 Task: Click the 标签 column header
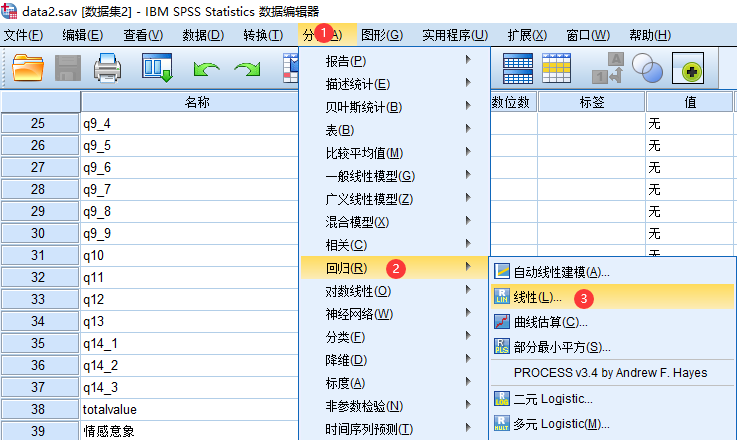592,102
